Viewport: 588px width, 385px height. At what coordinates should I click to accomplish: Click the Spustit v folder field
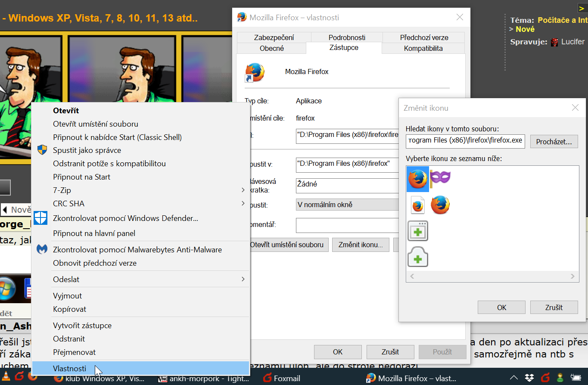[x=347, y=164]
